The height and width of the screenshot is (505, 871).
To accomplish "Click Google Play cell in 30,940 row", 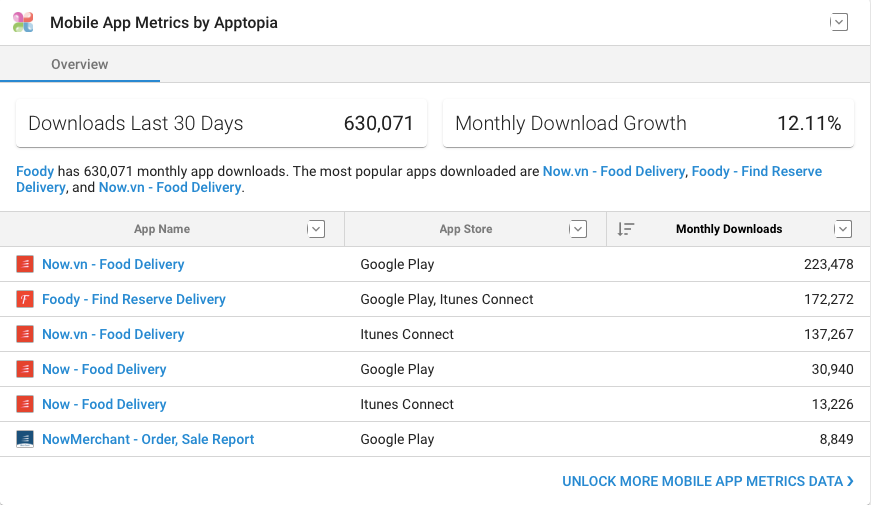I will (397, 369).
